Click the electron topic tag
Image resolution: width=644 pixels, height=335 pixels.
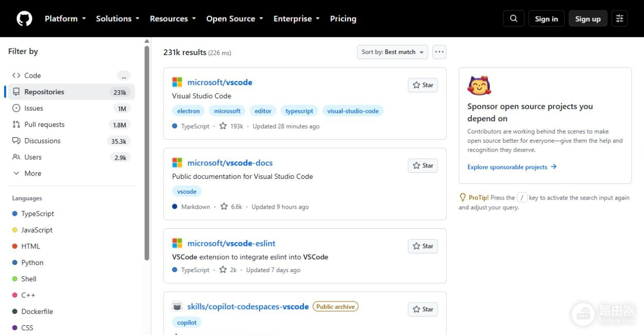pos(189,111)
